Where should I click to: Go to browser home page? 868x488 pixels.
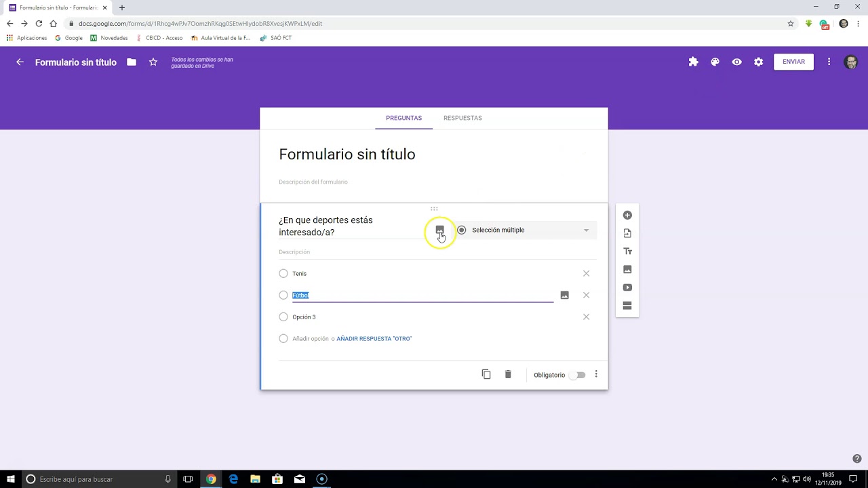coord(54,23)
